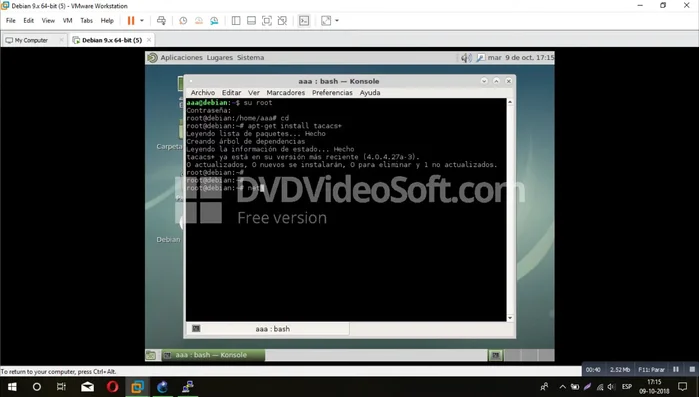Click the take snapshot clock icon
699x397 pixels.
pyautogui.click(x=183, y=20)
